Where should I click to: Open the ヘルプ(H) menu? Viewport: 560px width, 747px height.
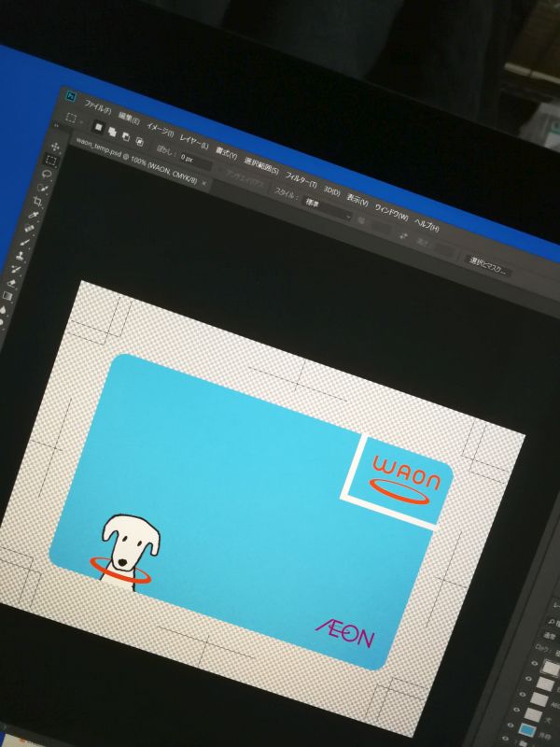[427, 224]
